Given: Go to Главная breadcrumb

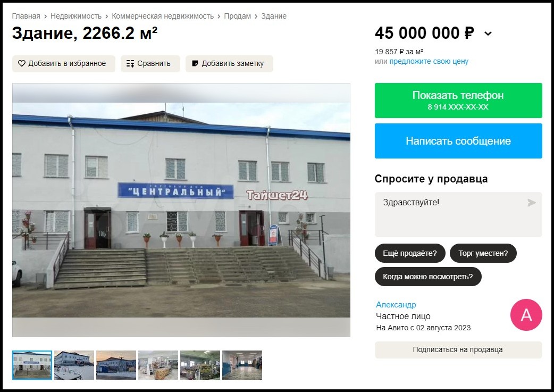Looking at the screenshot, I should [x=26, y=16].
